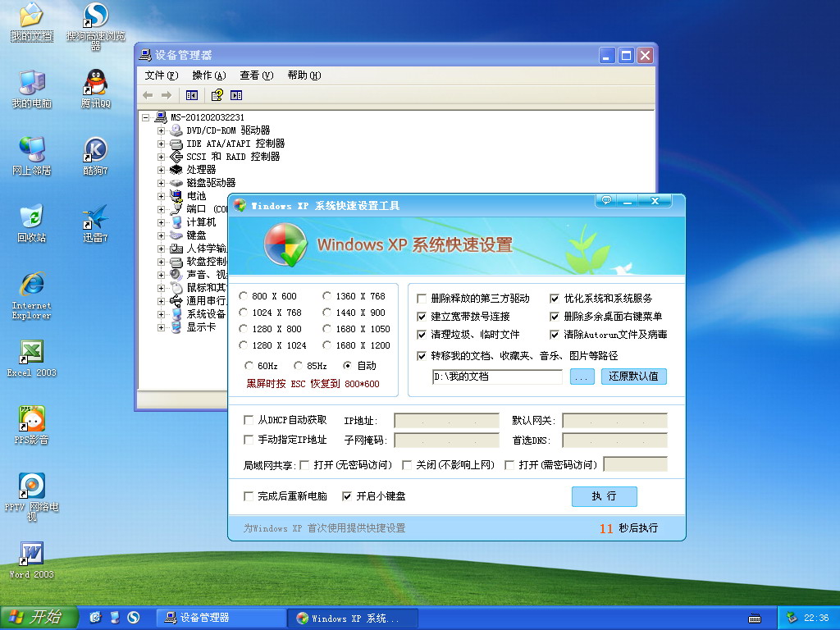Open Word 2003 desktop shortcut
The width and height of the screenshot is (840, 630).
(x=32, y=559)
